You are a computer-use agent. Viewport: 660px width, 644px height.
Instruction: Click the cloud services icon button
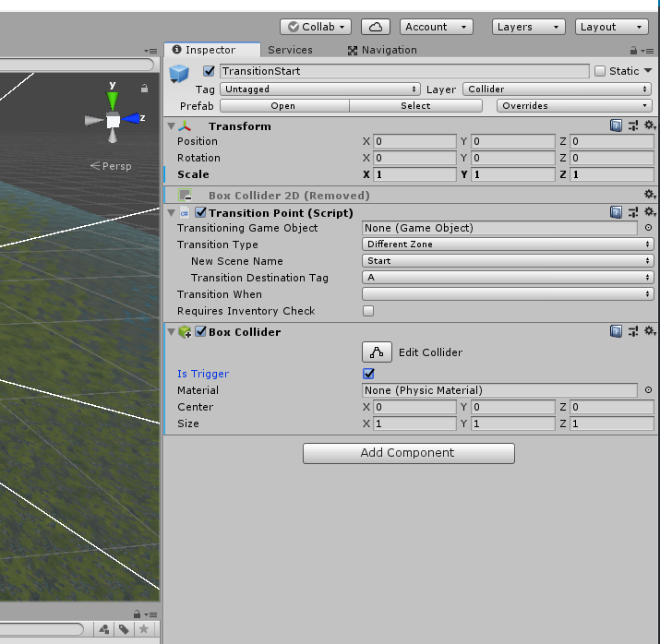[x=376, y=27]
